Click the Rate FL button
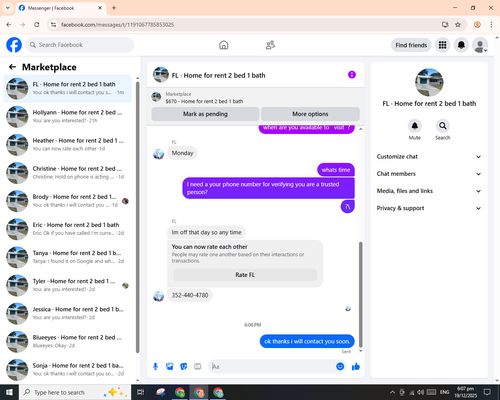Image resolution: width=500 pixels, height=400 pixels. 245,275
